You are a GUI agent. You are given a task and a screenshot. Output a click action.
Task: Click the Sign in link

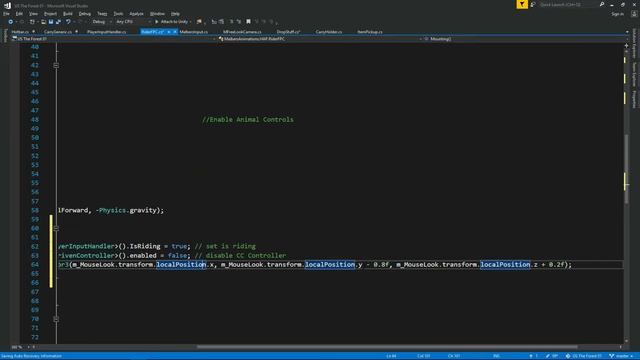pos(618,14)
